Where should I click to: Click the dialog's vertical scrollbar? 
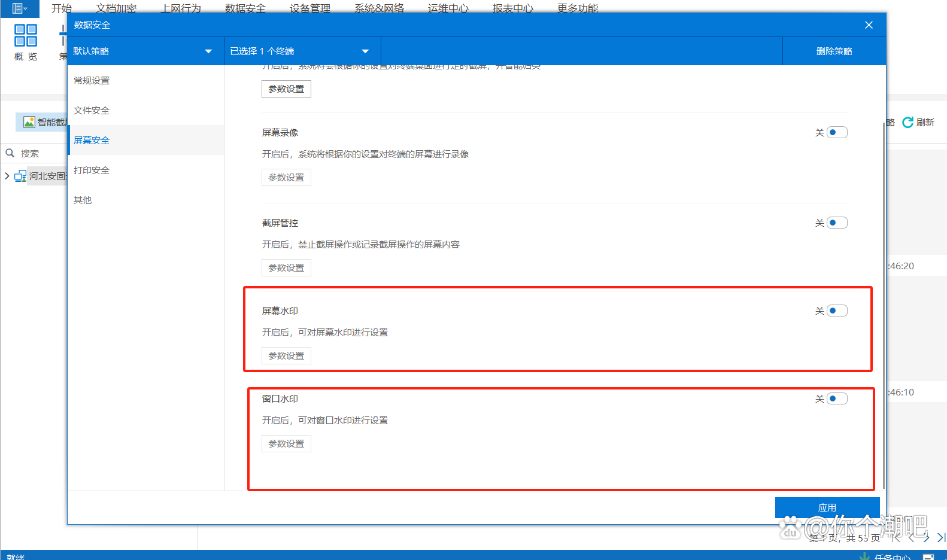click(884, 305)
